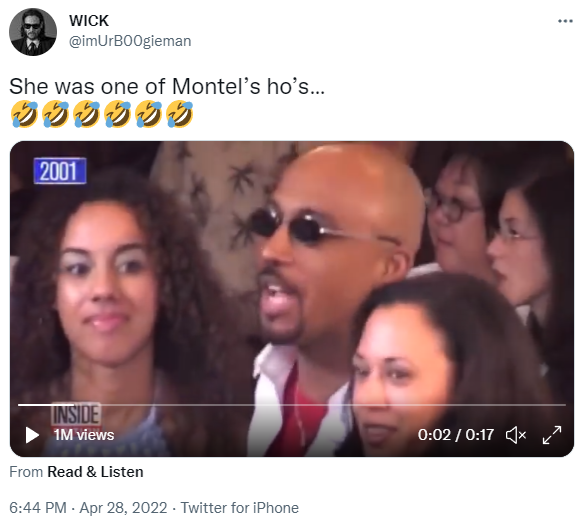Click the video thumbnail center
The height and width of the screenshot is (523, 586).
(292, 299)
